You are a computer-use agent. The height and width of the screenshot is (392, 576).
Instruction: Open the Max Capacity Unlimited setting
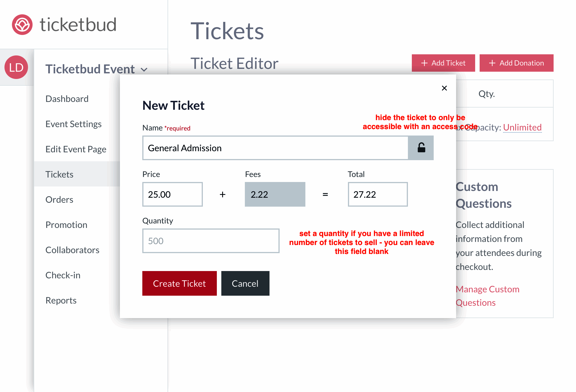(x=522, y=127)
